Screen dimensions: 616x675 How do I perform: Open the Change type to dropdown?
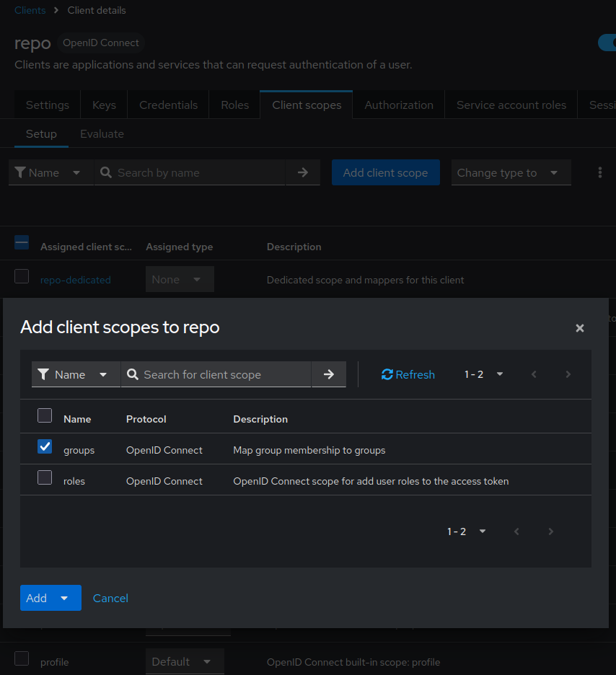(x=510, y=172)
